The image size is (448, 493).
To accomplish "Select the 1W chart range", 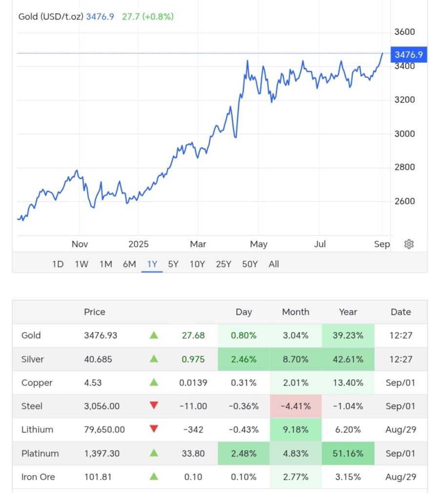I will [x=81, y=264].
